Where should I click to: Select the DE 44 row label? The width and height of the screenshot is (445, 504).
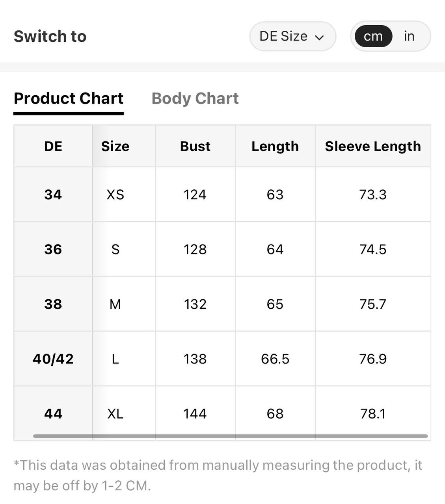53,413
